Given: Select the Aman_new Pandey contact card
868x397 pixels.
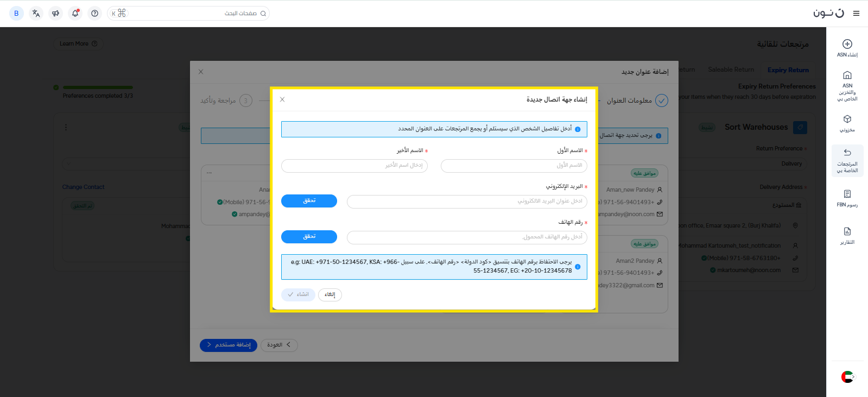Looking at the screenshot, I should click(x=632, y=196).
